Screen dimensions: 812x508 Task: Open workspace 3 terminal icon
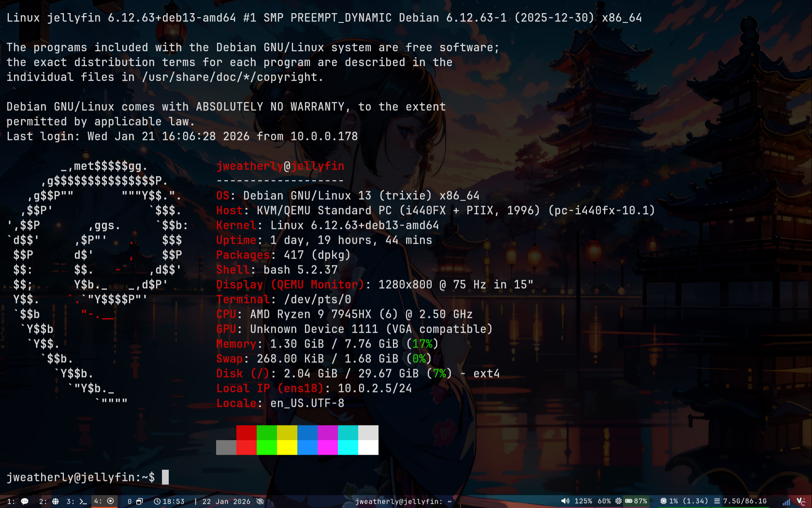point(83,501)
